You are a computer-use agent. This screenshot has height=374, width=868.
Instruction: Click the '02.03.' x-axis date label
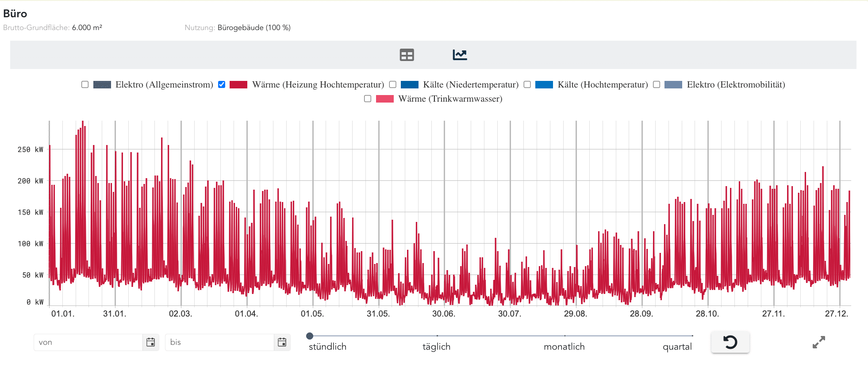(x=181, y=314)
